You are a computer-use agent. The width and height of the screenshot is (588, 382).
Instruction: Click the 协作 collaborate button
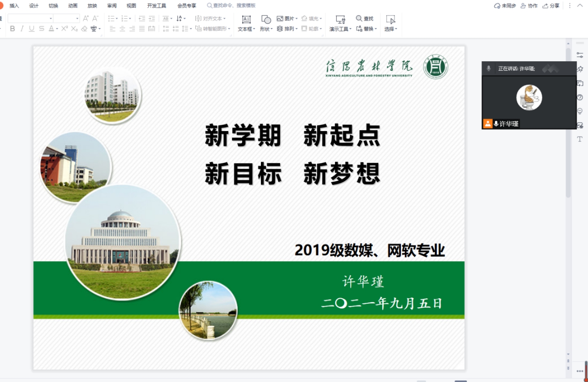529,5
